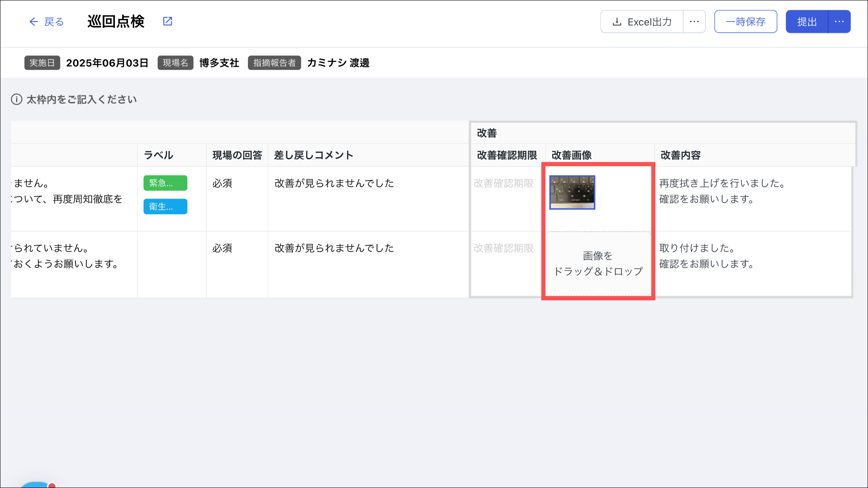Click the image drag-and-drop upload area

pyautogui.click(x=598, y=263)
